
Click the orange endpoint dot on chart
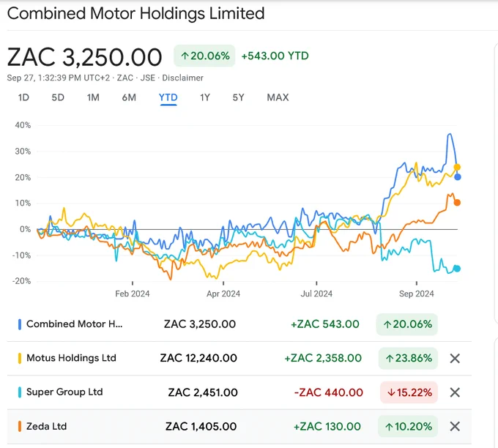(x=457, y=203)
